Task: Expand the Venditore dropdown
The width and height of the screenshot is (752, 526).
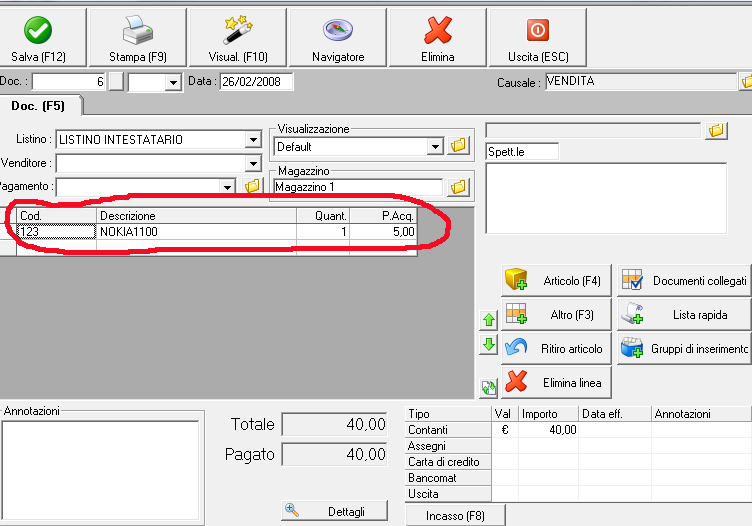Action: point(253,164)
